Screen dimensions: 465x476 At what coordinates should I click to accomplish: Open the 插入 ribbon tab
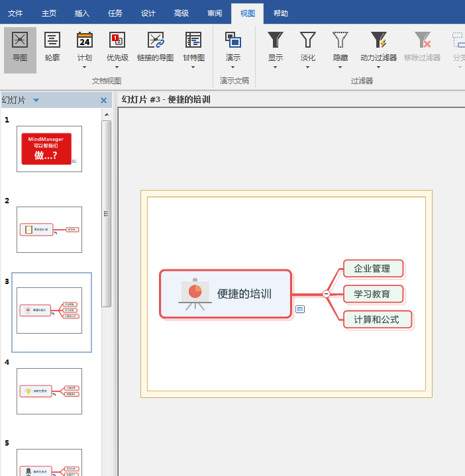tap(82, 13)
